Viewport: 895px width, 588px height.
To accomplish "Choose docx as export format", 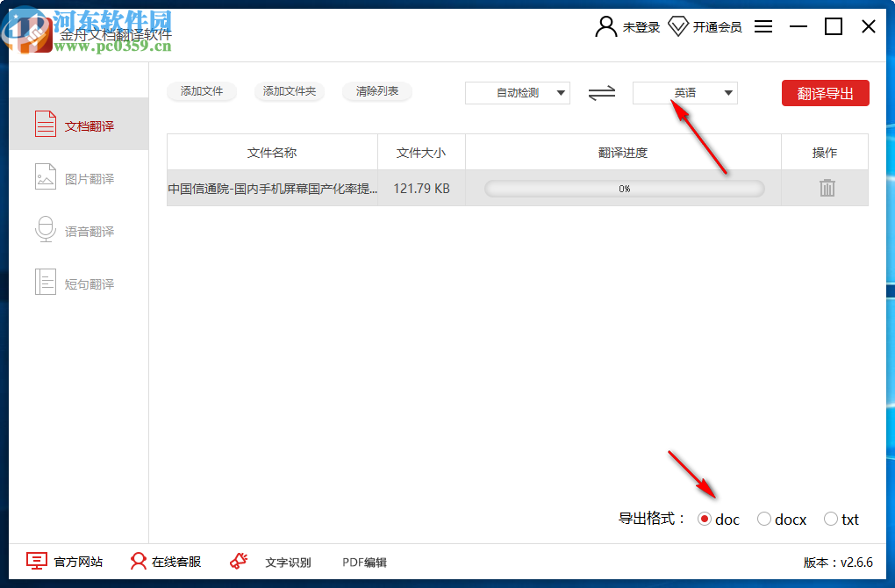I will click(x=763, y=519).
